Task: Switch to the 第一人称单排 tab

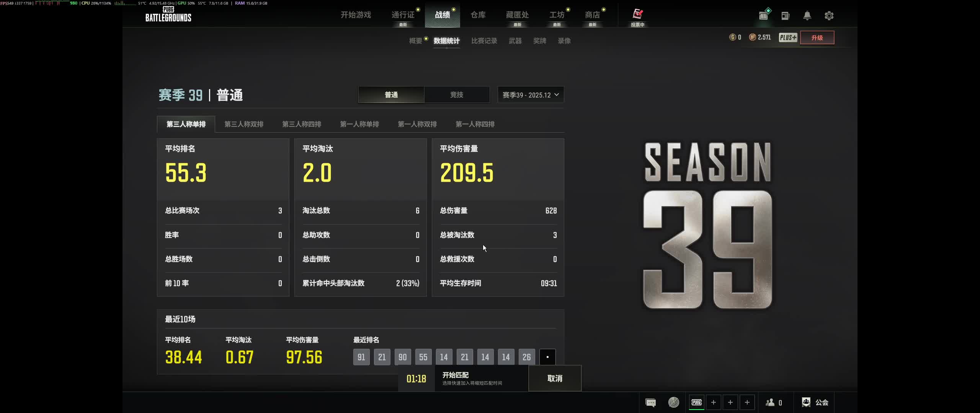Action: tap(359, 124)
